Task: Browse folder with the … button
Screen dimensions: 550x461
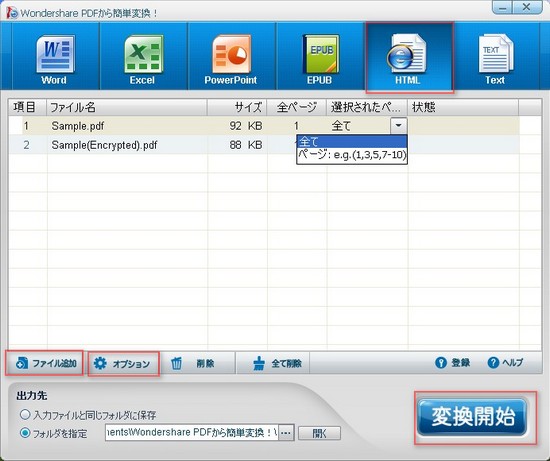Action: [286, 433]
